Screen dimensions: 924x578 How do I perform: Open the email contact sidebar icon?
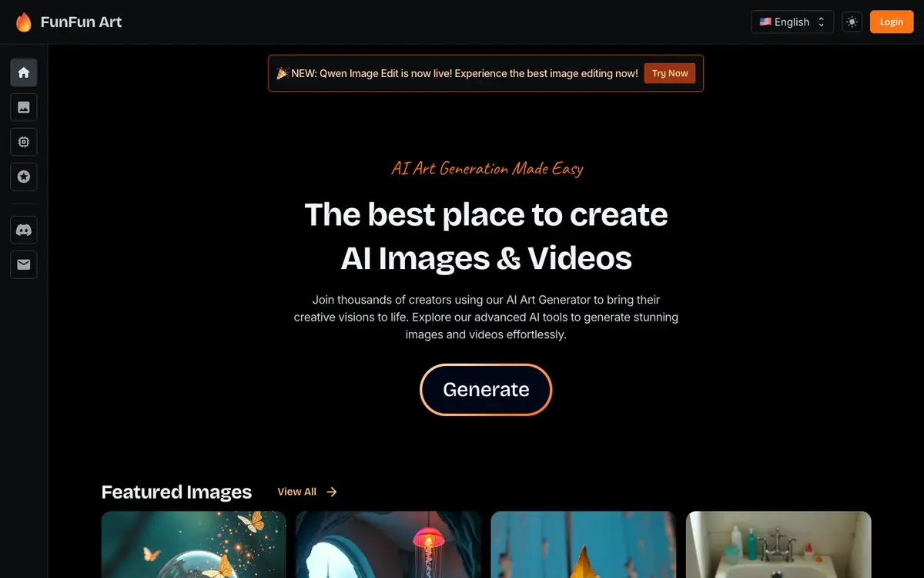(24, 264)
